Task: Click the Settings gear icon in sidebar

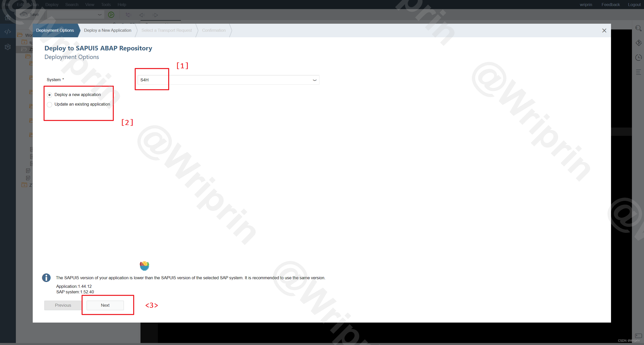Action: pyautogui.click(x=8, y=47)
